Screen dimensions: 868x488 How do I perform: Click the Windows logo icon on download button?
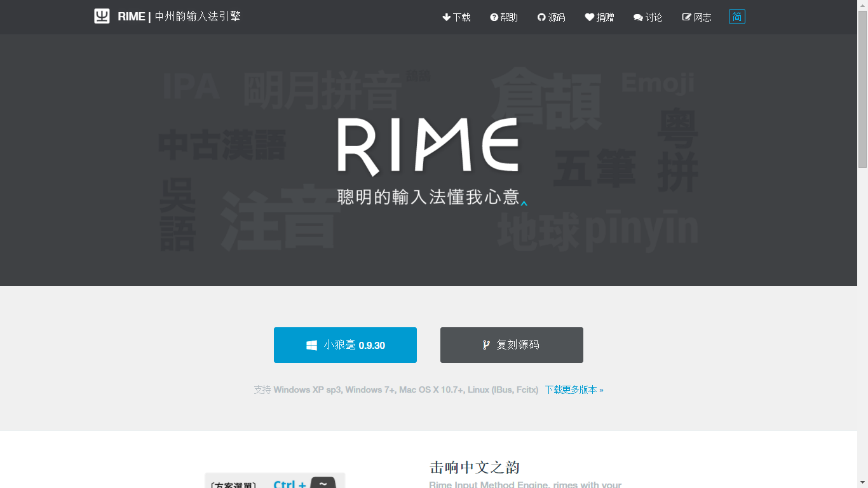click(x=311, y=346)
